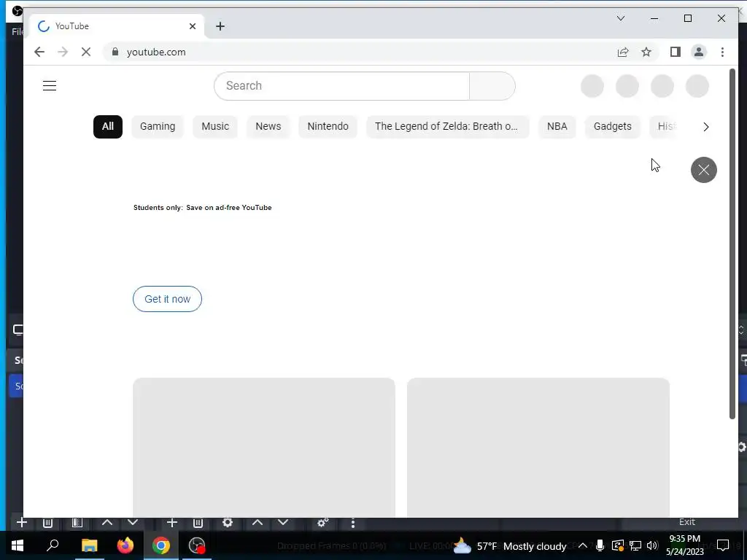Switch to OBS Studio from the taskbar

[197, 545]
